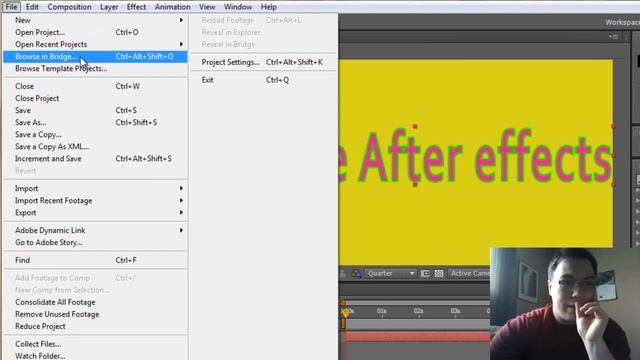
Task: Open the View menu
Action: (x=207, y=7)
